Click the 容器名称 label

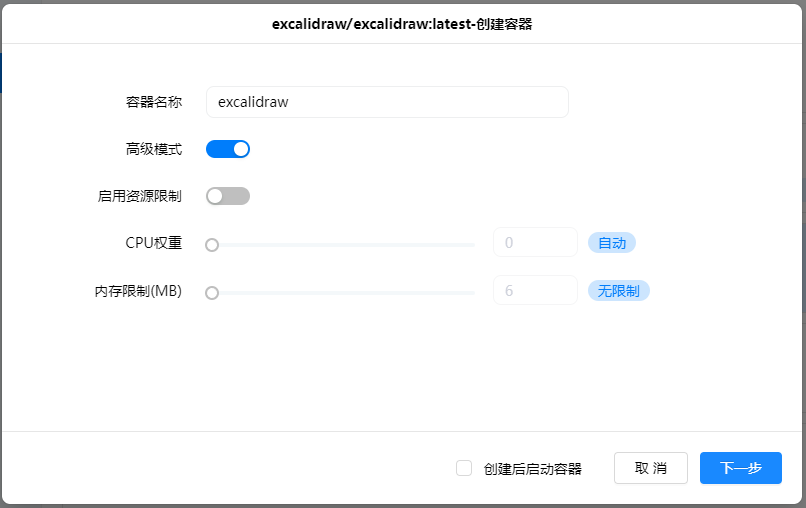coord(153,102)
